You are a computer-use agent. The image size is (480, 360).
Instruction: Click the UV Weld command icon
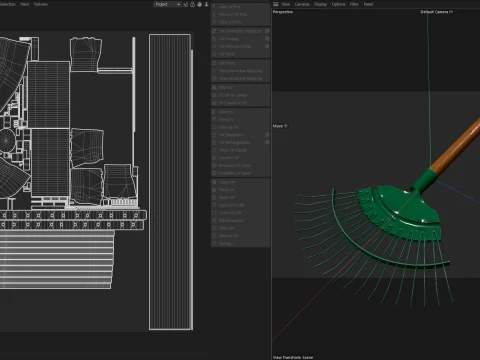(x=214, y=54)
